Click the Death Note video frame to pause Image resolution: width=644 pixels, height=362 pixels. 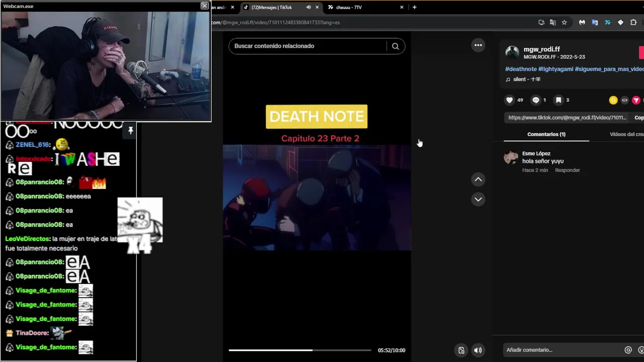coord(317,198)
